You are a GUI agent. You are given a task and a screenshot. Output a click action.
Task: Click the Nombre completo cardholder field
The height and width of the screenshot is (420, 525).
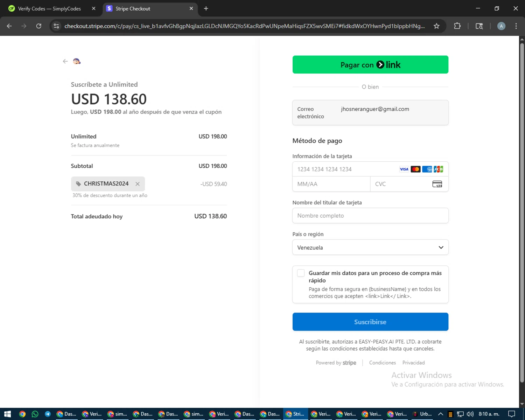370,216
